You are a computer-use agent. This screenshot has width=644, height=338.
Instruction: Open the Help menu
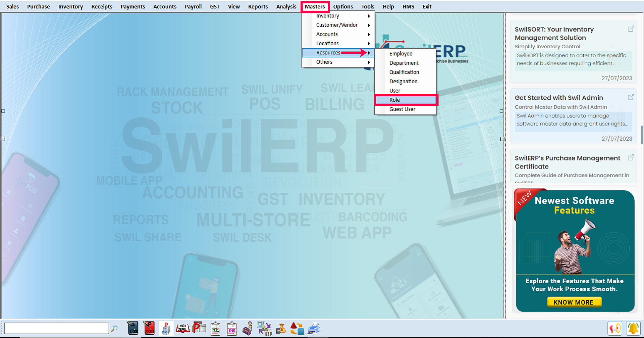pos(388,6)
